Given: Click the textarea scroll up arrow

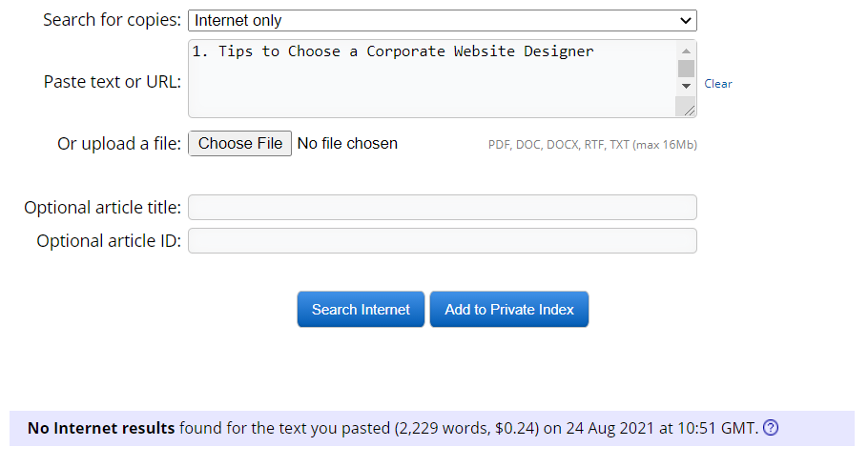Looking at the screenshot, I should (687, 51).
